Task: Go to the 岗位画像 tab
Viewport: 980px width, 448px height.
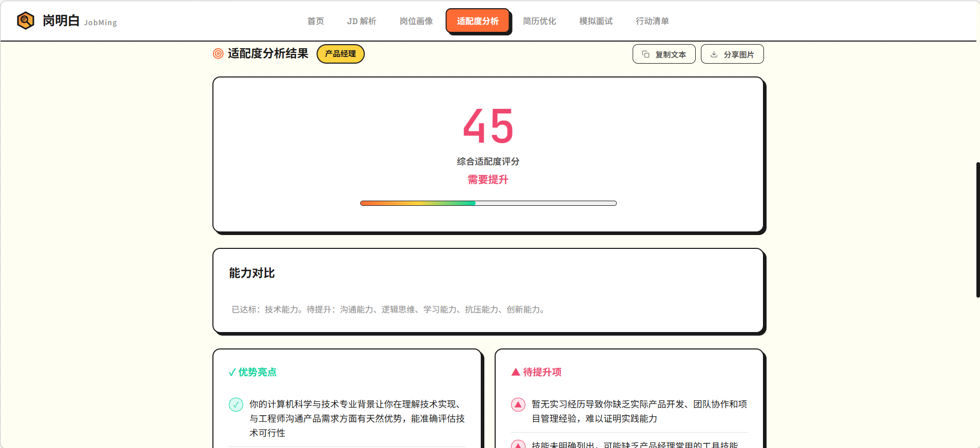Action: (x=416, y=21)
